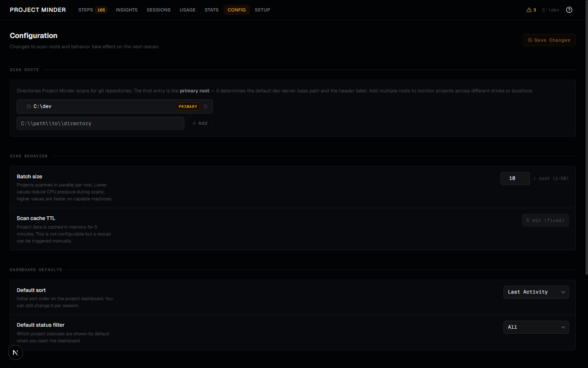Click the Batch size input showing 10

(x=515, y=178)
